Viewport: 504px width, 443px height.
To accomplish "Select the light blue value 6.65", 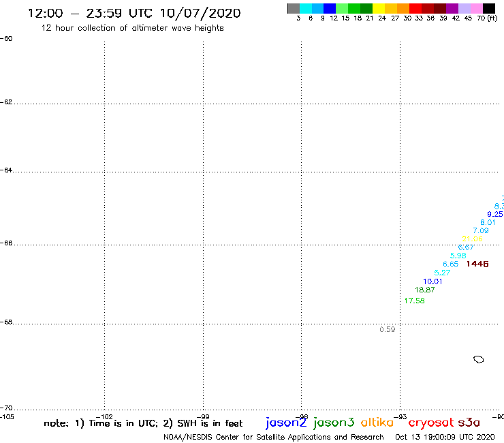I will pyautogui.click(x=451, y=264).
